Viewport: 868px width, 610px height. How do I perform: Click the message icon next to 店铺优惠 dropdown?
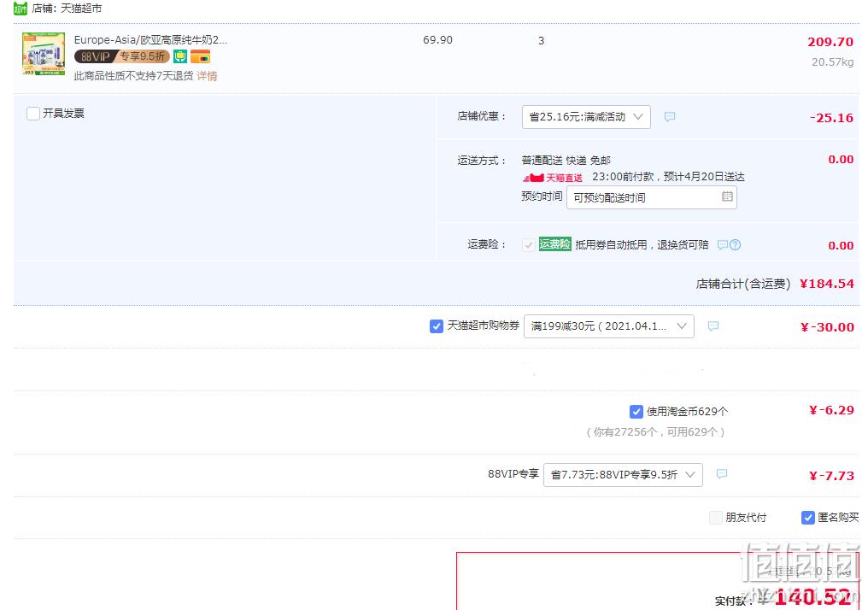click(x=670, y=117)
